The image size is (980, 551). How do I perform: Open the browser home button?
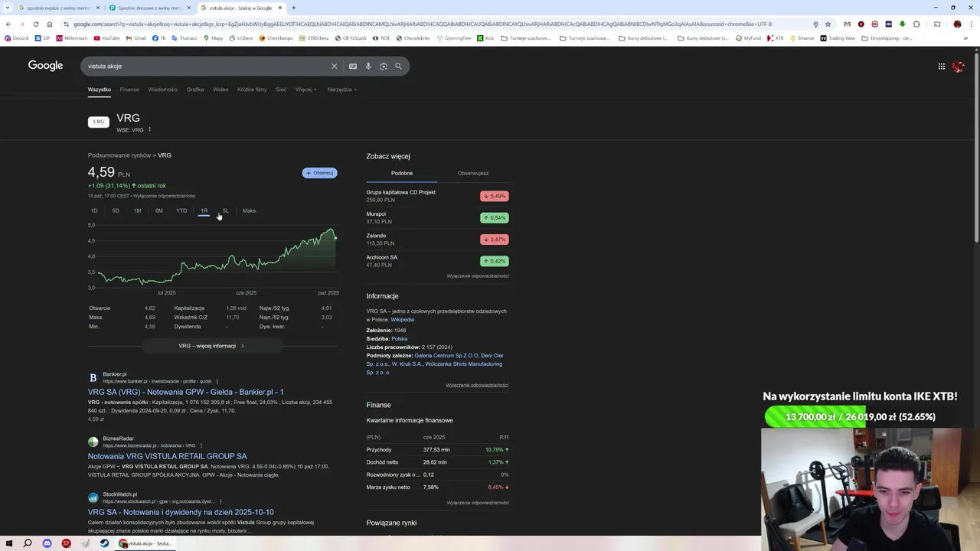(x=50, y=24)
